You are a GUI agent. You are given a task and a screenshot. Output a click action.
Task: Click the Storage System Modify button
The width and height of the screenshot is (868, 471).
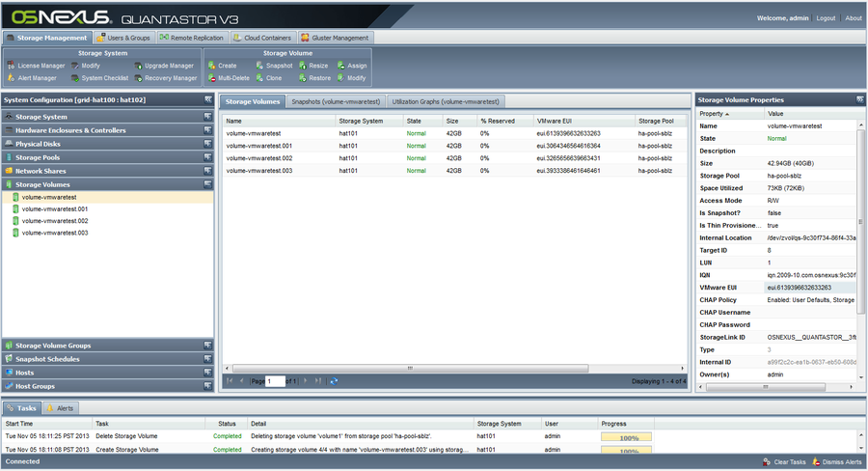[86, 66]
